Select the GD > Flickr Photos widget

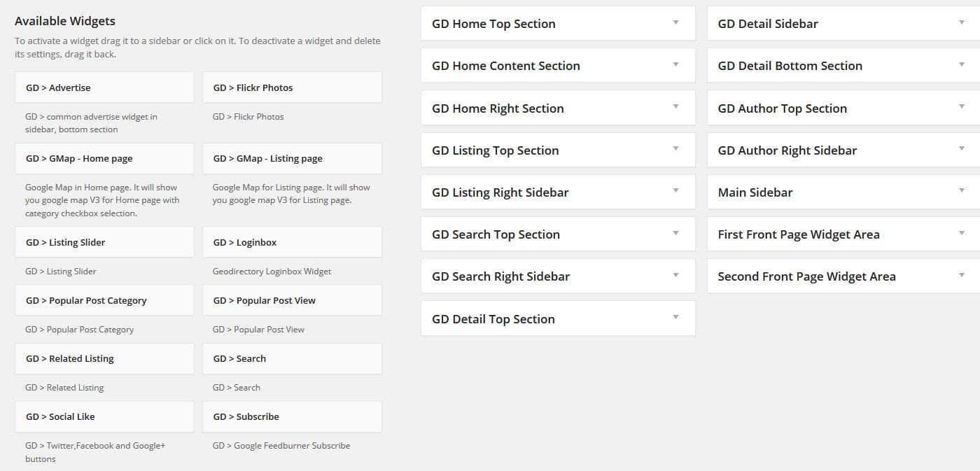tap(292, 87)
